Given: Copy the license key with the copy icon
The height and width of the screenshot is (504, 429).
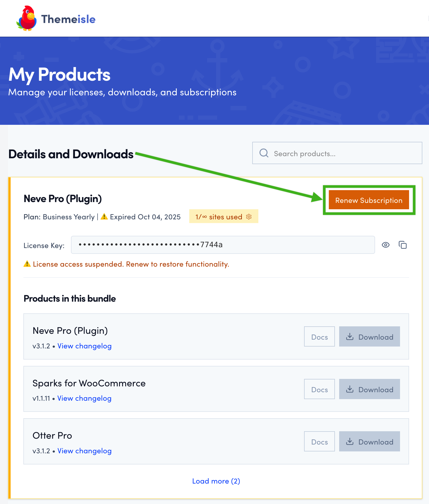Looking at the screenshot, I should 403,245.
